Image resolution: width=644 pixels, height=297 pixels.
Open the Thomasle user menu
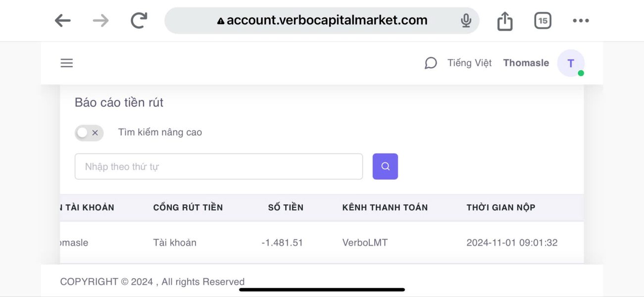pos(526,63)
